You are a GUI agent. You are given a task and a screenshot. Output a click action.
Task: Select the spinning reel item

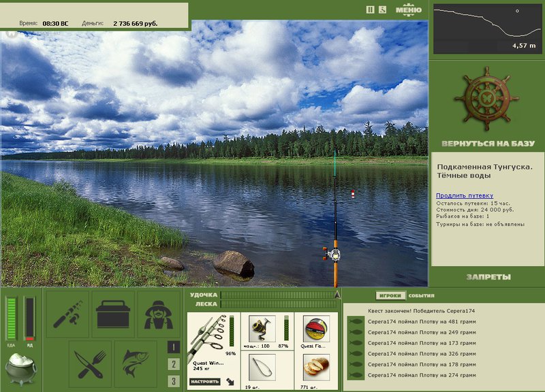(262, 328)
